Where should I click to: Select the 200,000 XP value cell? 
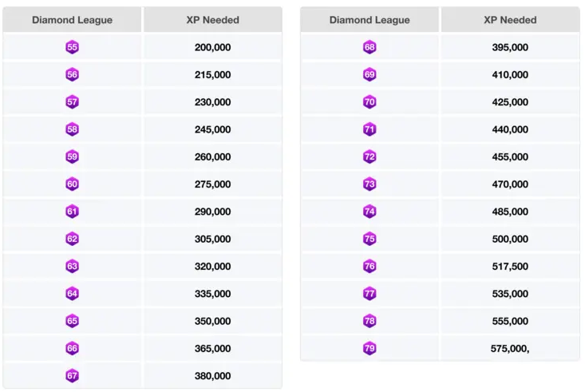tap(212, 48)
